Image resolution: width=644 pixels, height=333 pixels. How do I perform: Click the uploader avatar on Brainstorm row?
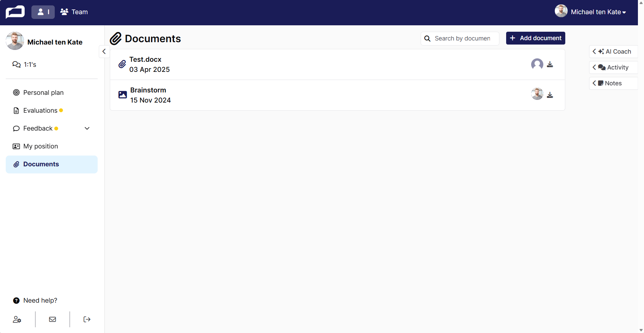(x=537, y=94)
